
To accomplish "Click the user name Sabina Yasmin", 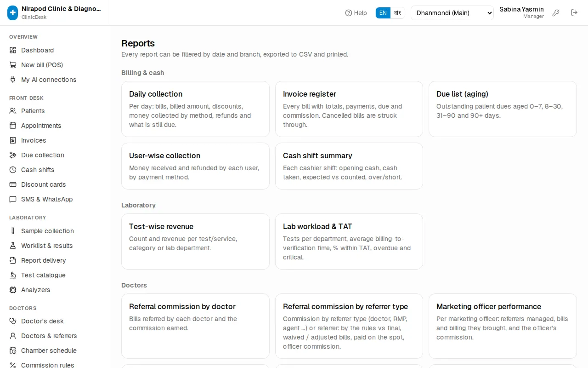I will point(521,9).
